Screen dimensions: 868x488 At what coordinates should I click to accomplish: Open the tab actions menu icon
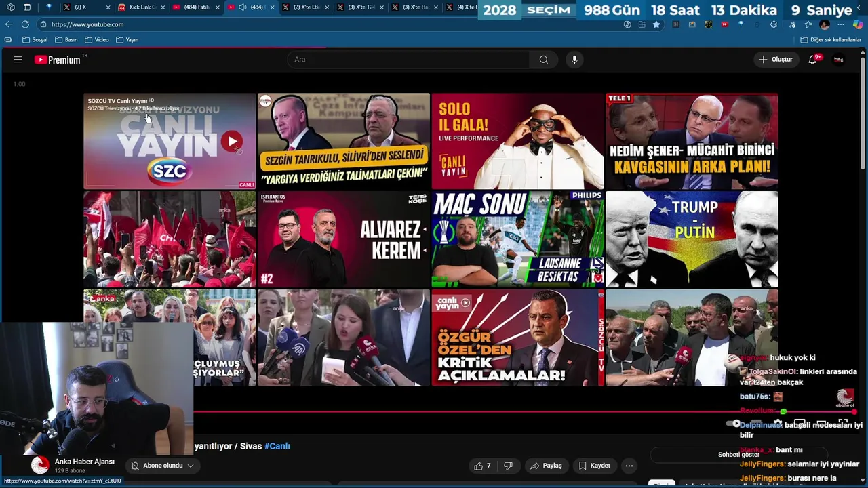27,7
